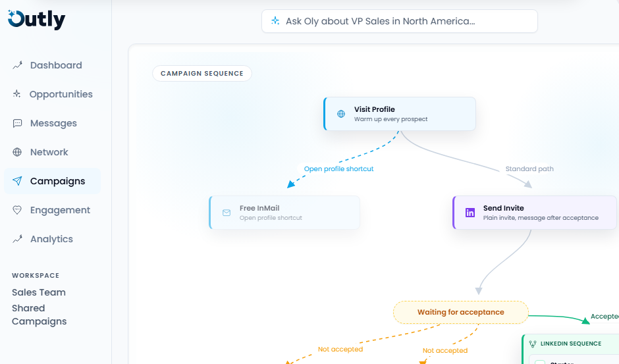
Task: Open Messages from the sidebar
Action: click(52, 123)
